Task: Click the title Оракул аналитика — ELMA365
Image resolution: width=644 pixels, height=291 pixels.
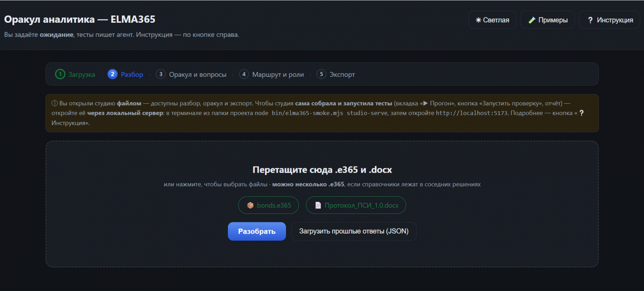Action: click(80, 19)
